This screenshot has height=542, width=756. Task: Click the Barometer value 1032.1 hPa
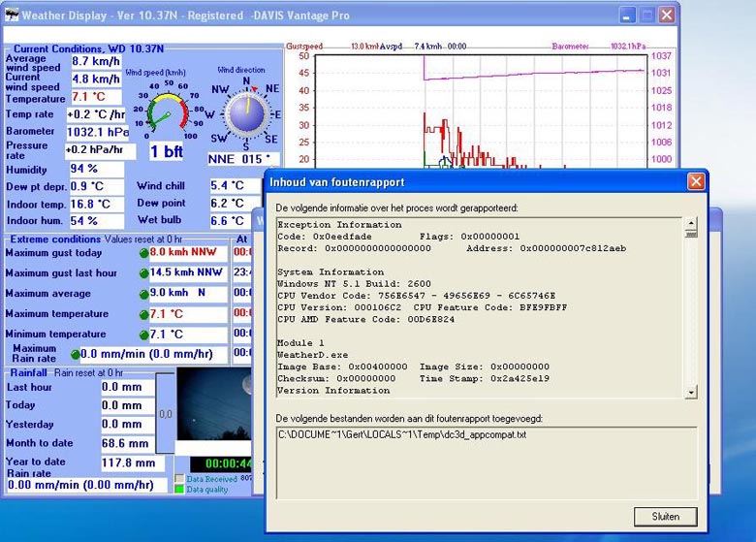click(x=97, y=132)
